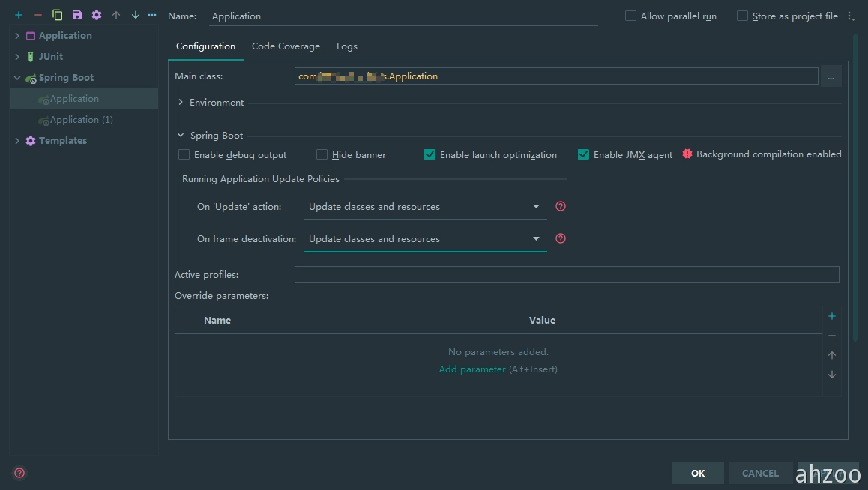The image size is (868, 490).
Task: Click help icon beside On 'Update' action
Action: (x=560, y=206)
